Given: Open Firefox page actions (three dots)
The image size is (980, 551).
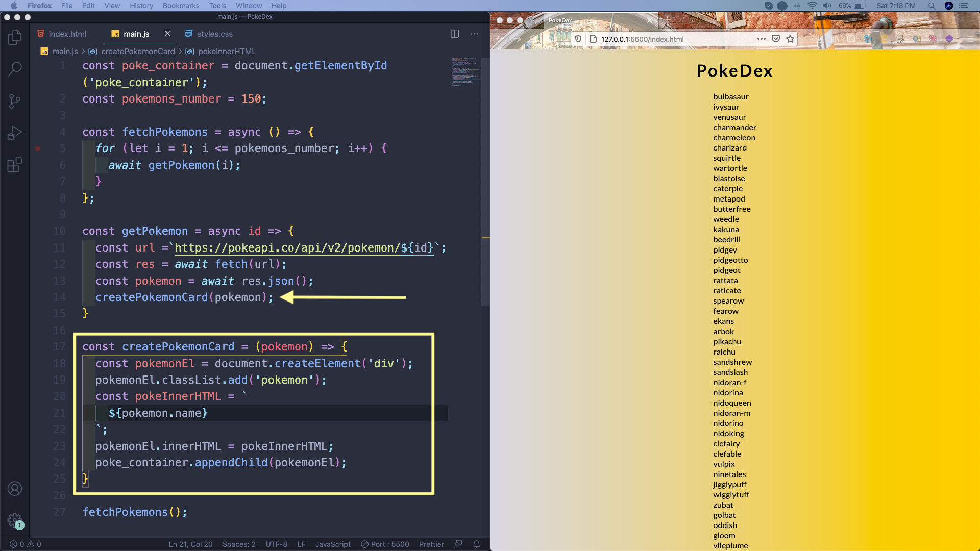Looking at the screenshot, I should 762,39.
